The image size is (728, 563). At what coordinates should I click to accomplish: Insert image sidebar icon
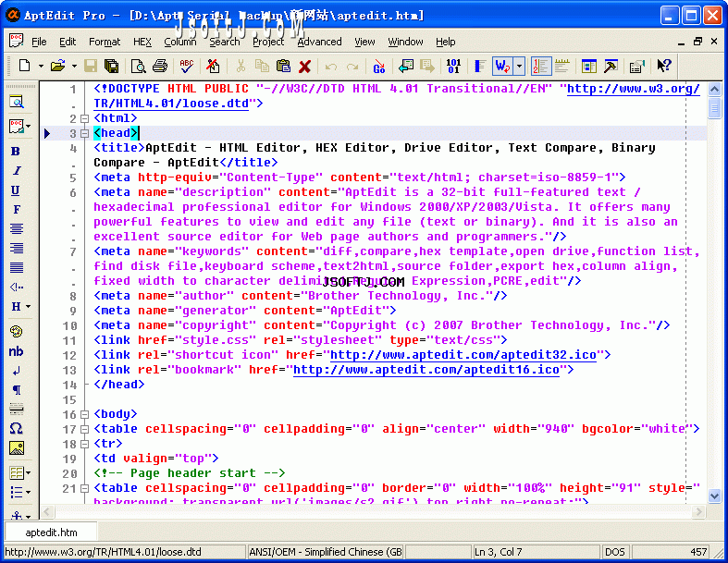pyautogui.click(x=17, y=447)
